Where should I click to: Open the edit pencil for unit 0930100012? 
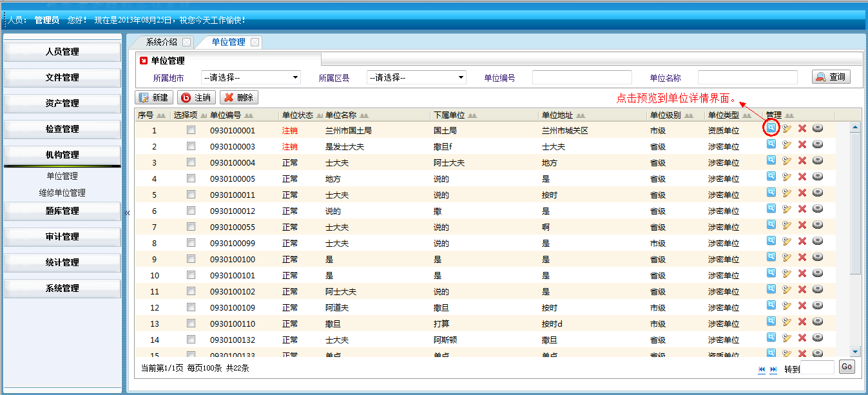click(787, 208)
